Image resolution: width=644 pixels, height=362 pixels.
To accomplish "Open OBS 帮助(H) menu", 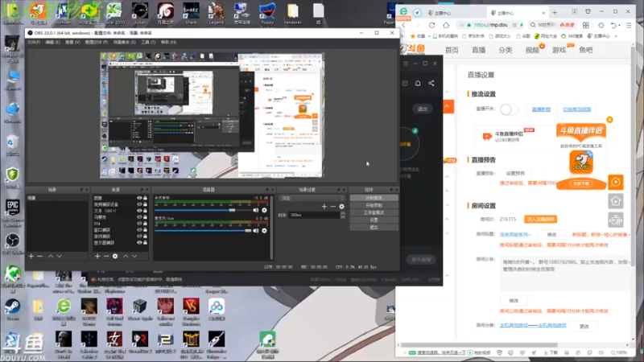I will pos(168,43).
